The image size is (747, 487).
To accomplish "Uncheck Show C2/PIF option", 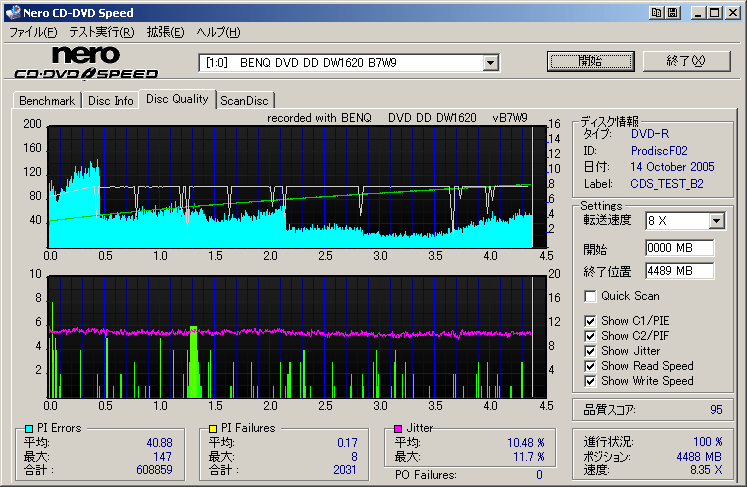I will [x=590, y=336].
